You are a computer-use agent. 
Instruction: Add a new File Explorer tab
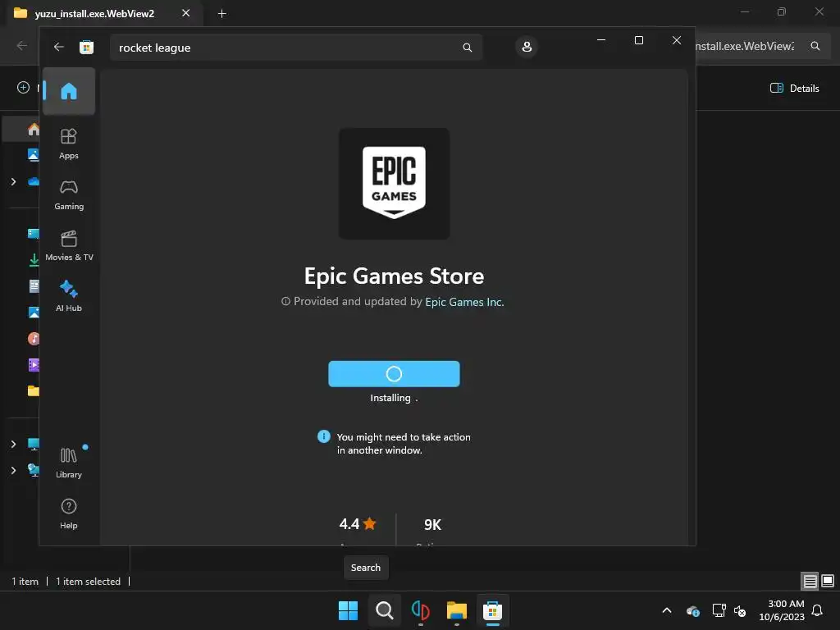pyautogui.click(x=221, y=13)
